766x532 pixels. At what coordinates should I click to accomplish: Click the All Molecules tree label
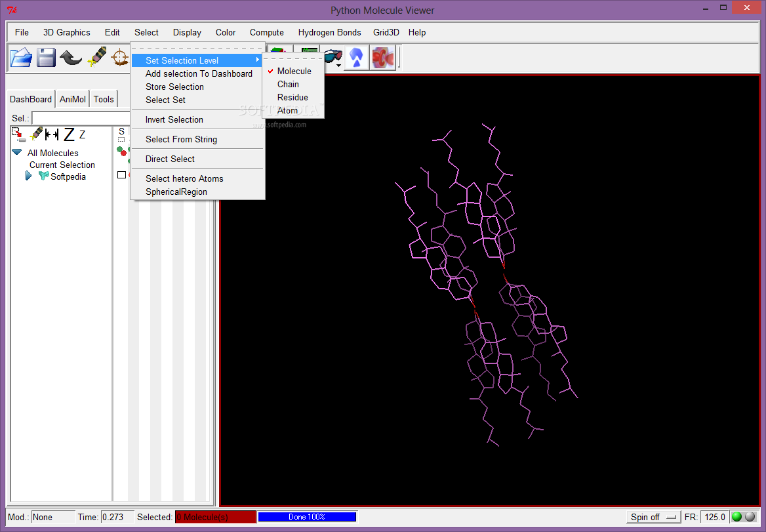[x=52, y=153]
